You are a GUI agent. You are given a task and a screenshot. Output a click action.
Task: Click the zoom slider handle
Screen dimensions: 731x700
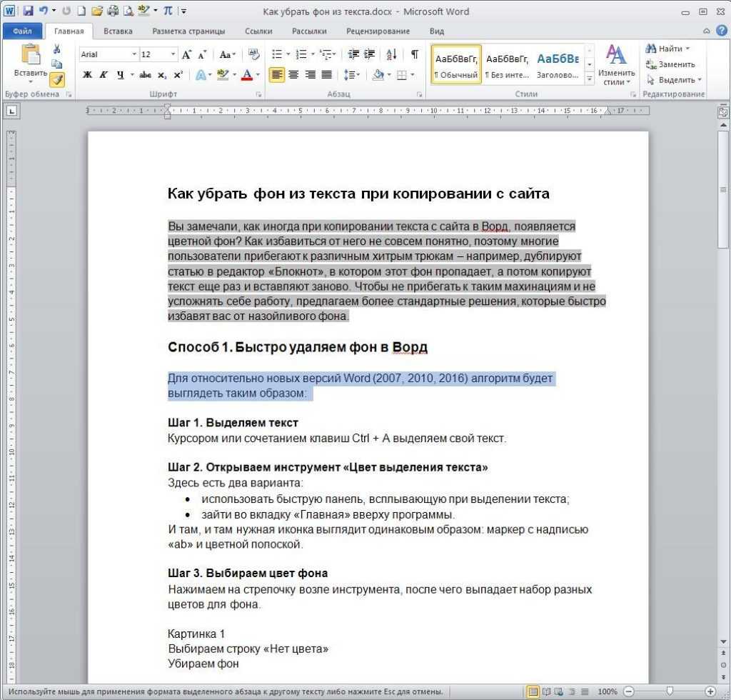(x=670, y=691)
